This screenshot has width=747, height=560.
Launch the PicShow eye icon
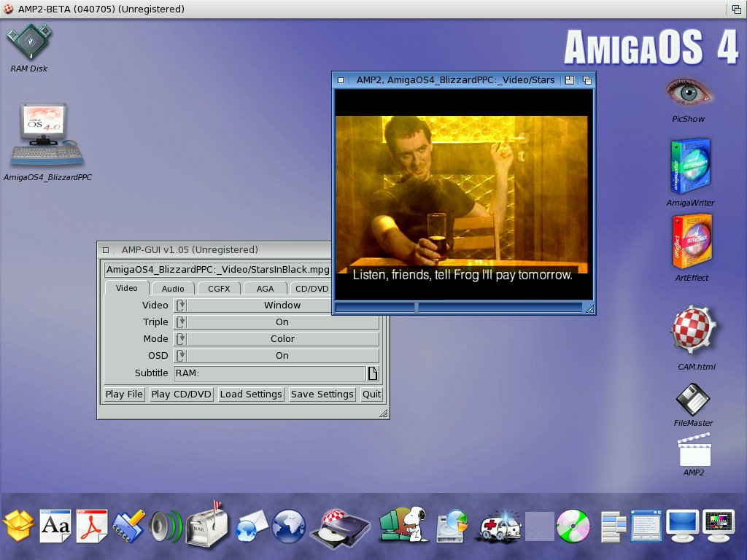(x=689, y=93)
